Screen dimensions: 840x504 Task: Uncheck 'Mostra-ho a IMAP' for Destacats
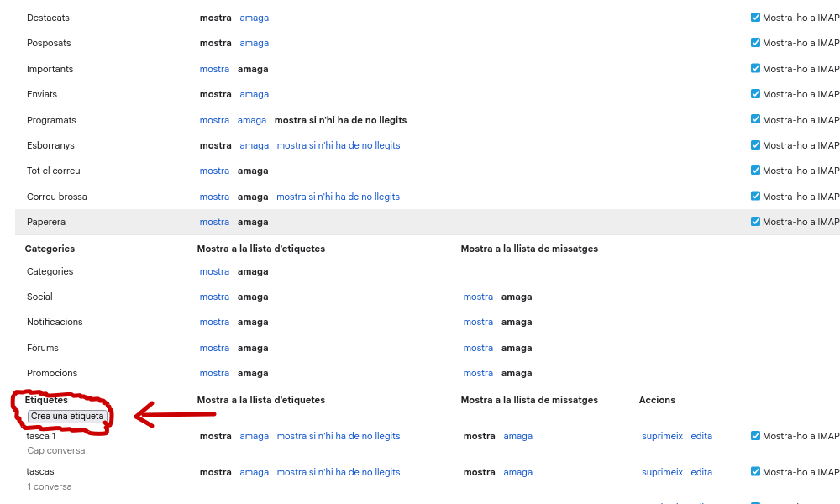755,18
